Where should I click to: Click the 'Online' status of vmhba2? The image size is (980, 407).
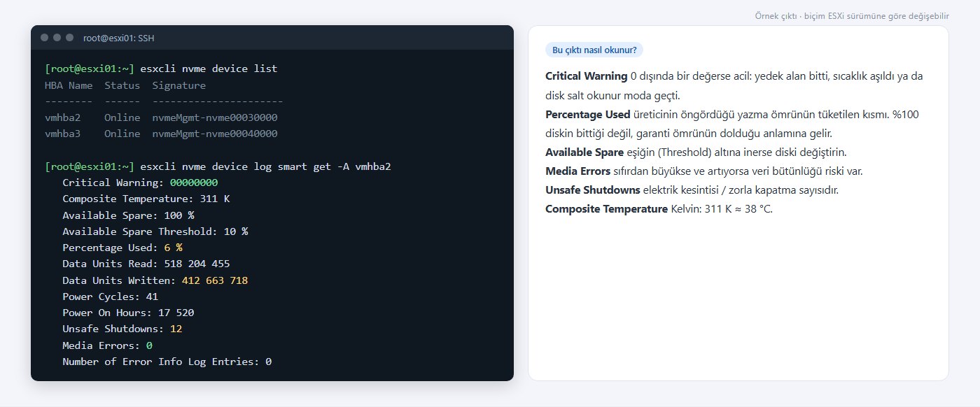122,117
